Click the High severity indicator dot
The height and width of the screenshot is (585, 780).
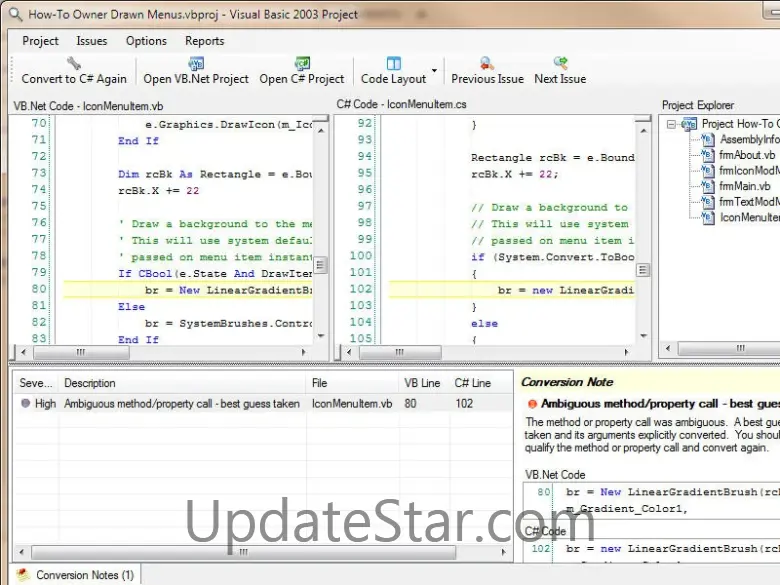(x=25, y=403)
